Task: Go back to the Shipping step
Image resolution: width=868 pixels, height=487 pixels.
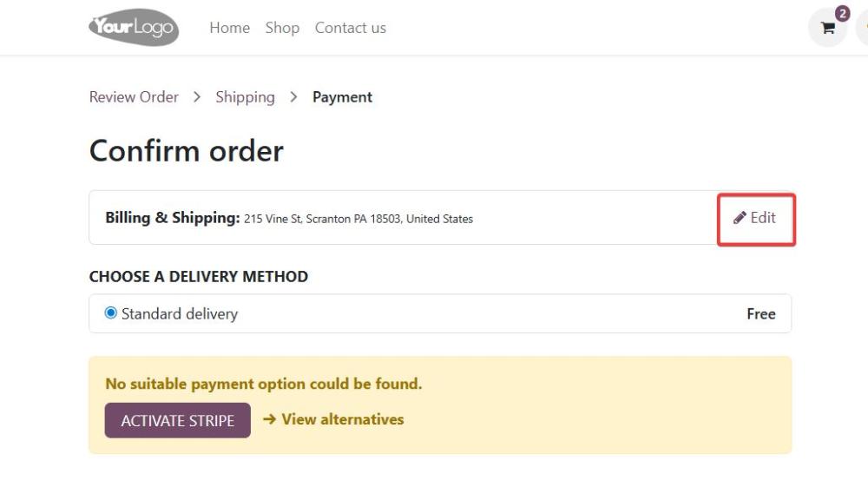Action: coord(246,97)
